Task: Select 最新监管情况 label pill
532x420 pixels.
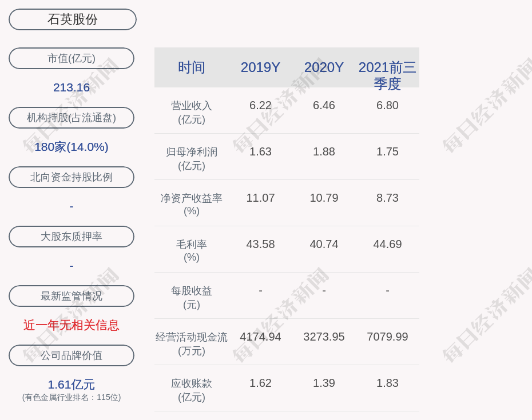Action: pos(72,296)
